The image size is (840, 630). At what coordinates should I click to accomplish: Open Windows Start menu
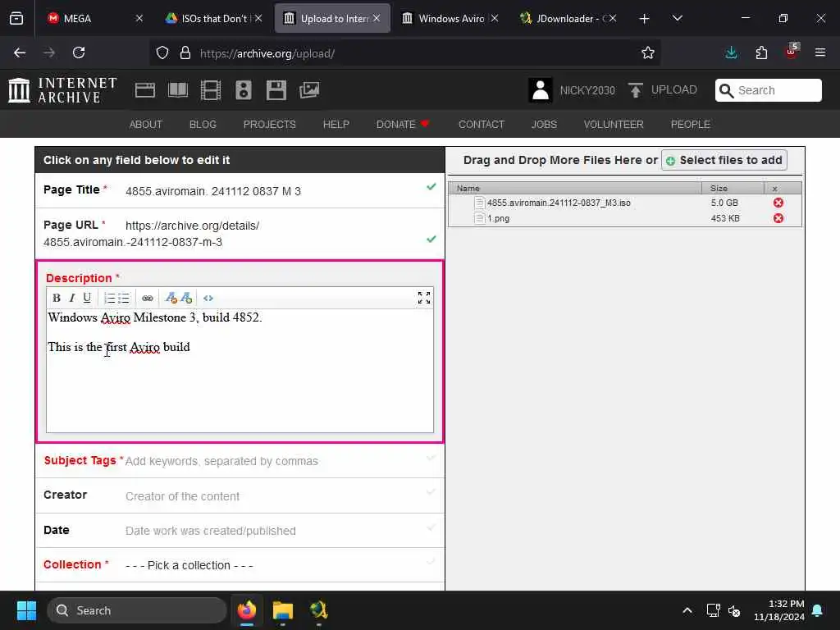click(26, 610)
